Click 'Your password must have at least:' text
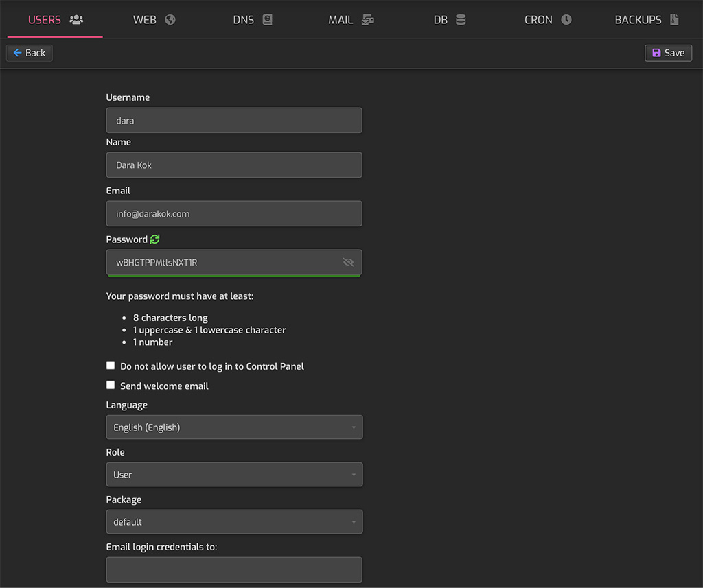Viewport: 703px width, 588px height. pos(180,296)
